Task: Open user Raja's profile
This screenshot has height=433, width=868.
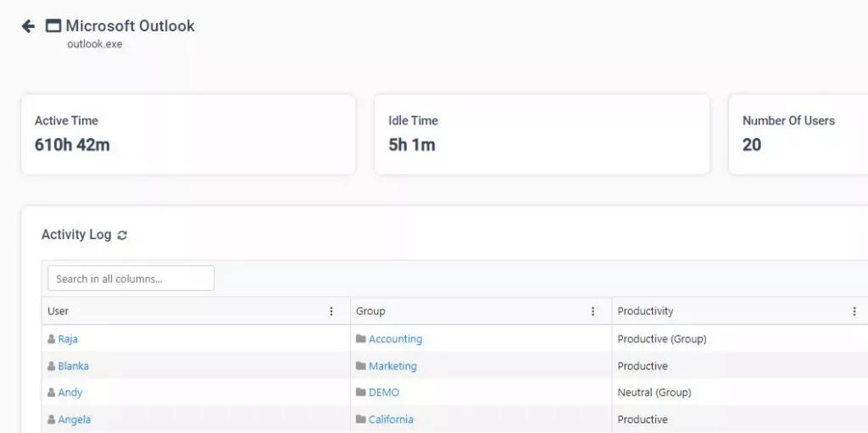Action: coord(68,339)
